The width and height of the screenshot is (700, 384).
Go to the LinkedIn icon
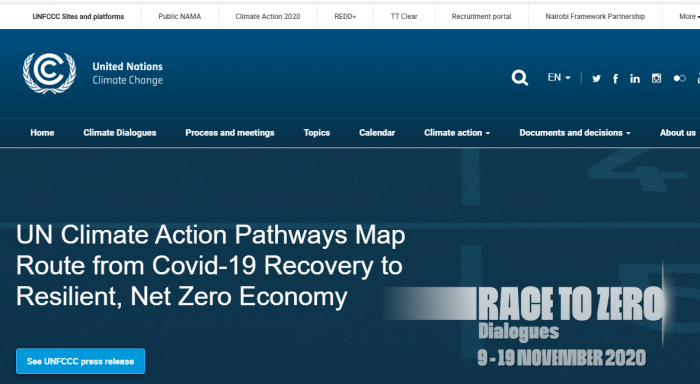(x=635, y=79)
